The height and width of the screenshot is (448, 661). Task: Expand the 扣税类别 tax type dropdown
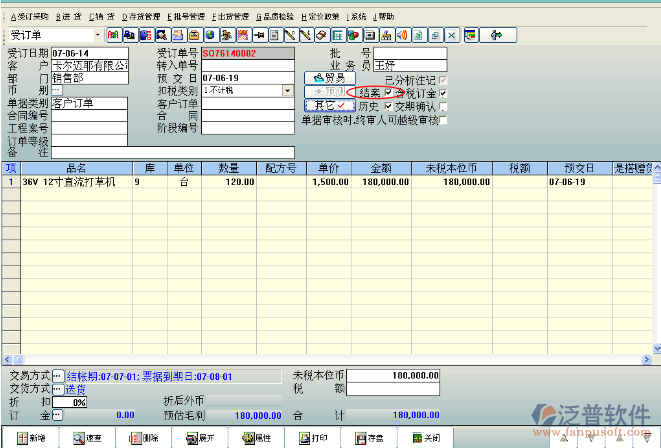pyautogui.click(x=288, y=90)
